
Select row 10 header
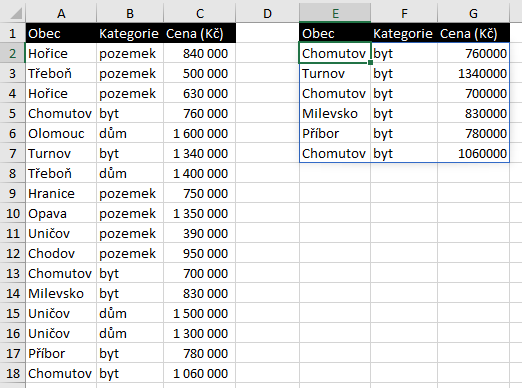coord(12,213)
